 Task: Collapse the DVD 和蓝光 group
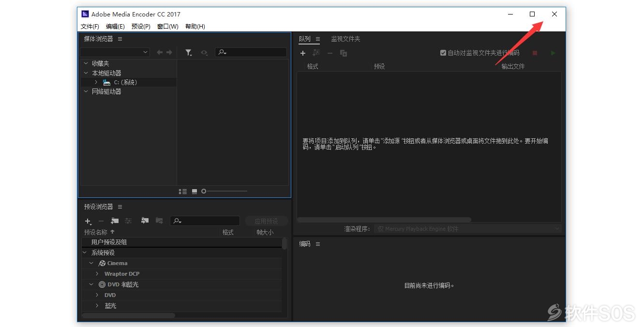tap(91, 284)
